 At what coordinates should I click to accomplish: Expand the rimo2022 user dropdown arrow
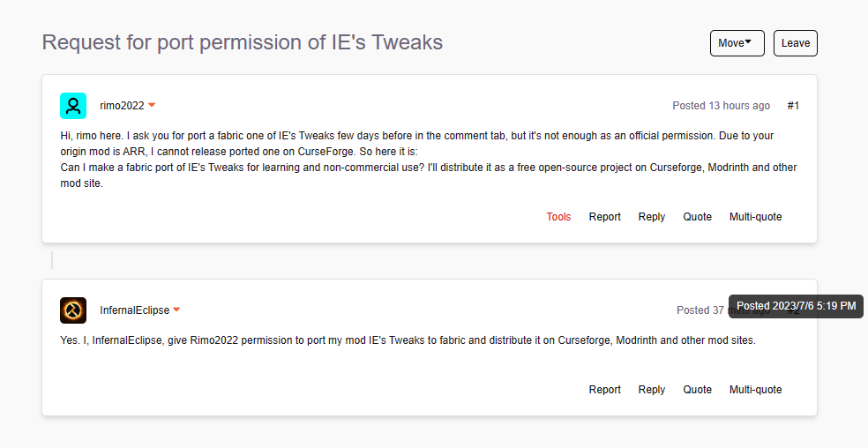click(152, 106)
